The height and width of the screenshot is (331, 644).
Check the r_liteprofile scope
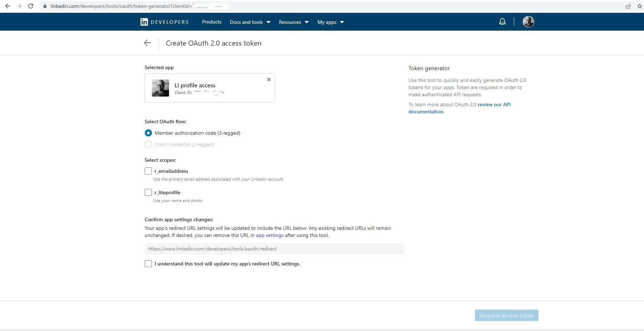148,192
